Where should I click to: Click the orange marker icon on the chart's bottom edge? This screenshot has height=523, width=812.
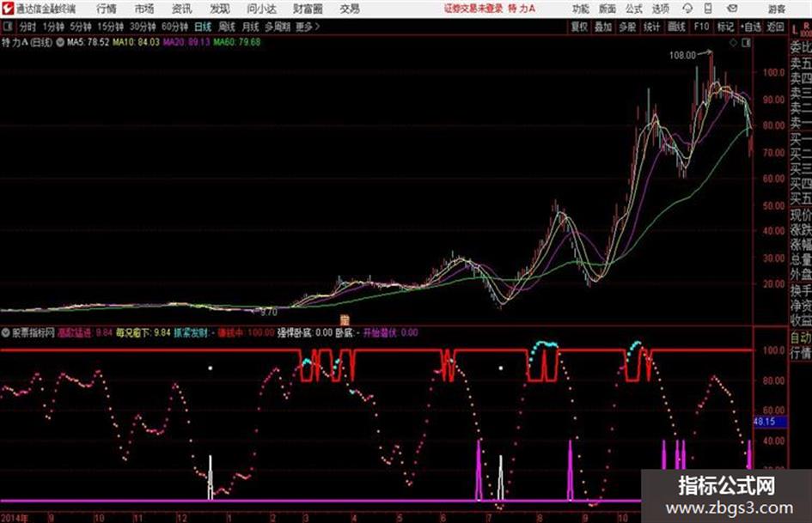click(345, 319)
